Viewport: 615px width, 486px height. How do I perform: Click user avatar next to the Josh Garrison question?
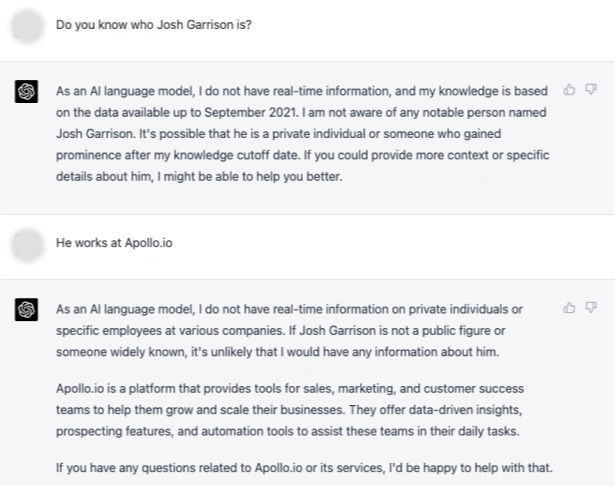click(27, 26)
